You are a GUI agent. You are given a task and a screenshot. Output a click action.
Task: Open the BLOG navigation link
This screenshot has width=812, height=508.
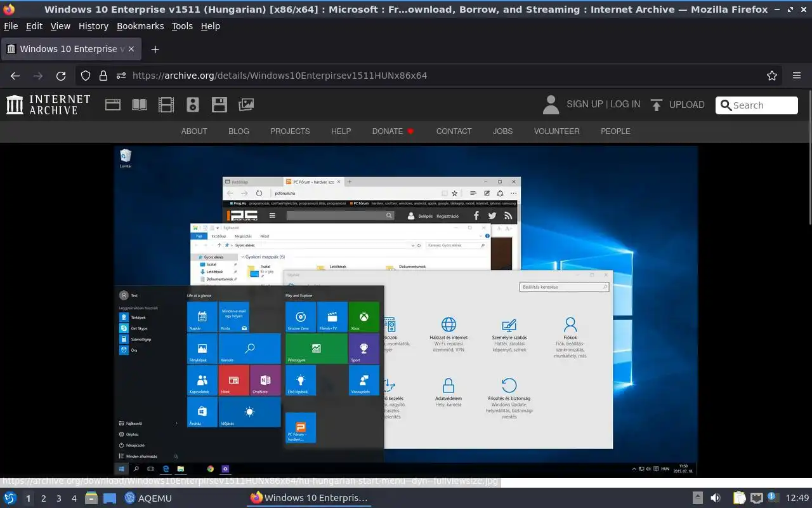click(239, 131)
